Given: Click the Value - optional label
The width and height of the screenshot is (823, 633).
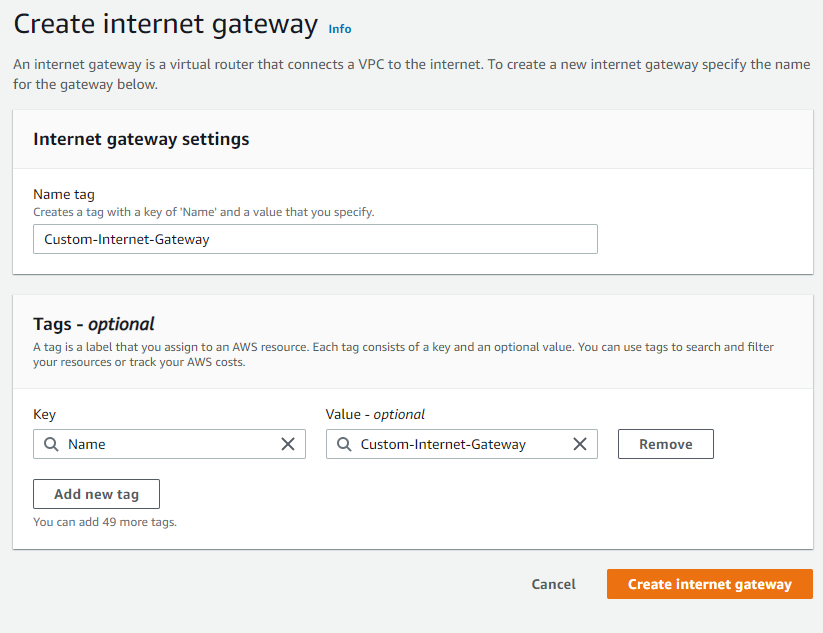Looking at the screenshot, I should pyautogui.click(x=375, y=414).
